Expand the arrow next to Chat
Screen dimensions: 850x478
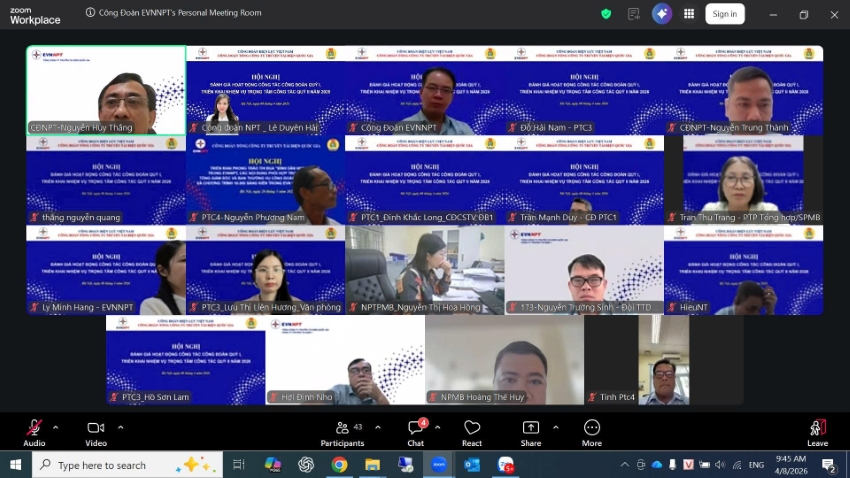pyautogui.click(x=437, y=428)
